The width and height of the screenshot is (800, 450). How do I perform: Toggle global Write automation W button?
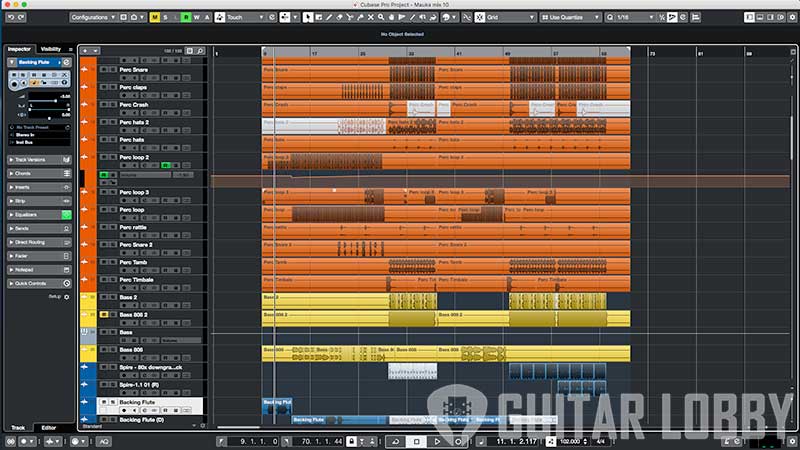tap(196, 17)
